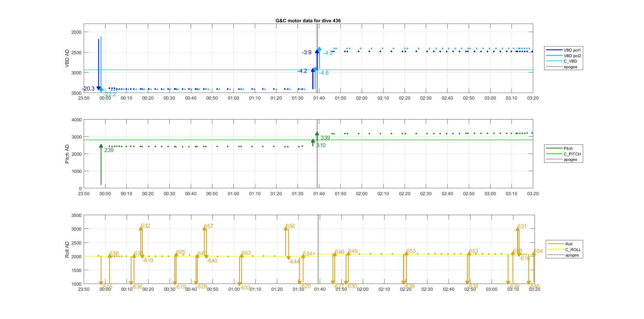Click the '-620' roll data label
The width and height of the screenshot is (644, 319).
point(305,286)
